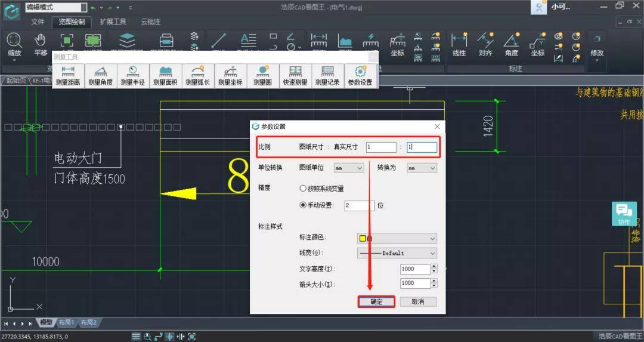The height and width of the screenshot is (342, 644).
Task: Toggle fullscreen icon in status bar
Action: [x=191, y=337]
